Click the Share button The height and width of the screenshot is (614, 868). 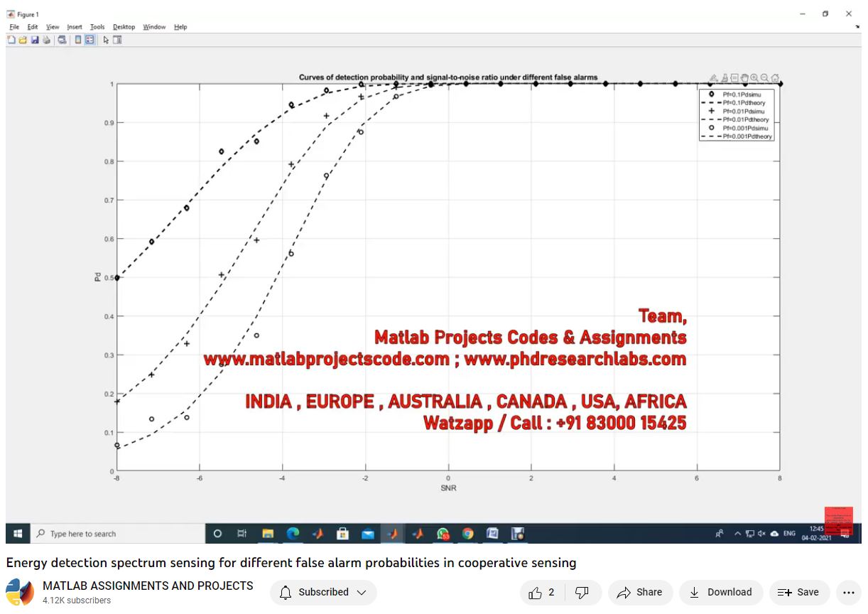(x=639, y=592)
